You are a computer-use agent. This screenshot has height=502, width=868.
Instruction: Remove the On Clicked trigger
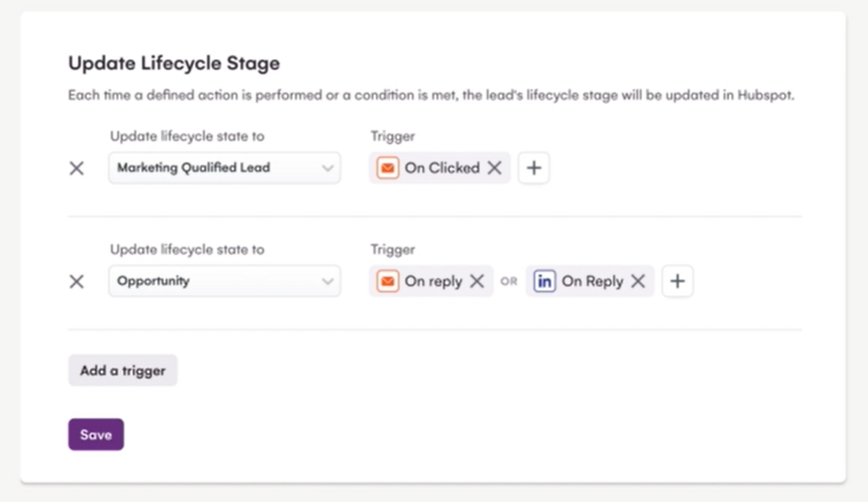pyautogui.click(x=495, y=168)
